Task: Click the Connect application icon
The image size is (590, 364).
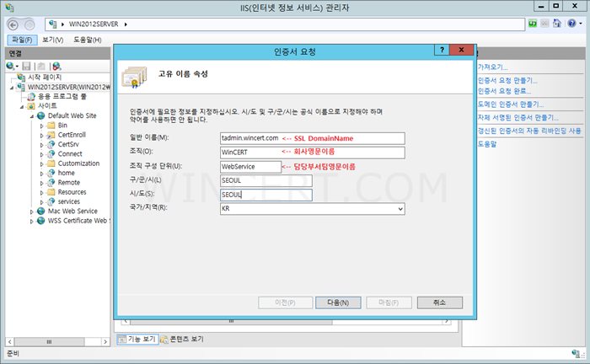Action: click(x=51, y=154)
